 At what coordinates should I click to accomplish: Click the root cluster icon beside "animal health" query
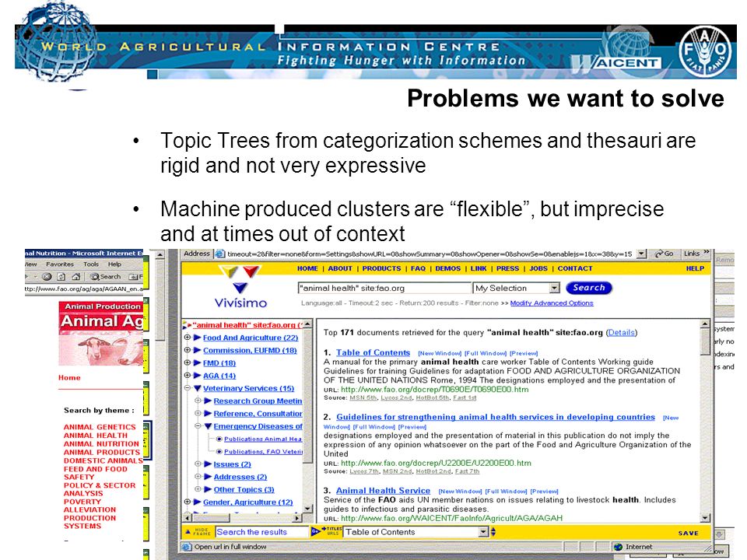tap(187, 326)
